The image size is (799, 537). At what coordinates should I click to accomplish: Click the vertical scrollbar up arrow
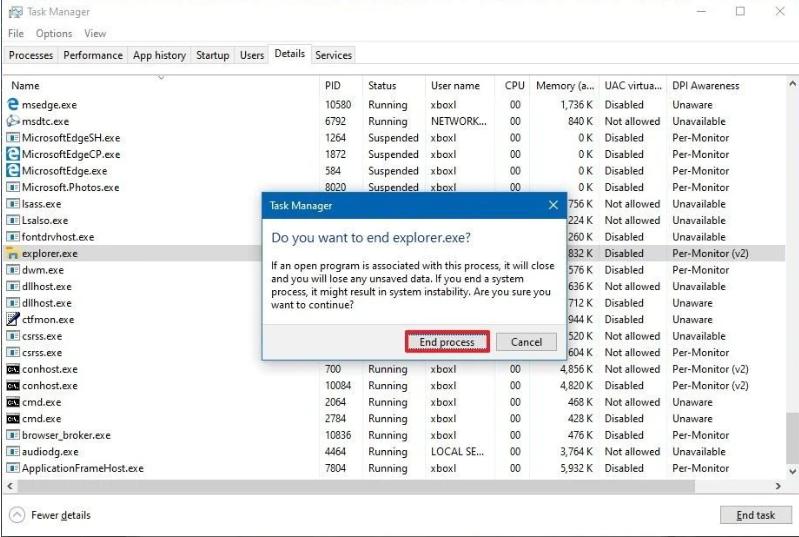(792, 83)
